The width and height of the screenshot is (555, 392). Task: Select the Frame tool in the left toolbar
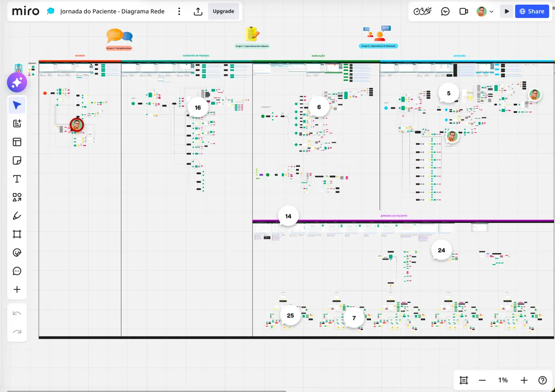pos(17,234)
